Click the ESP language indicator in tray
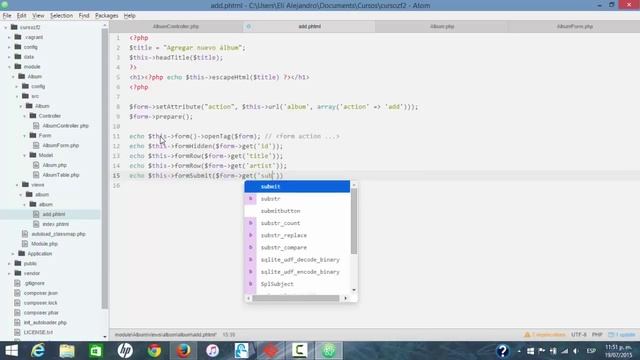Viewport: 640px width, 360px height. (591, 351)
